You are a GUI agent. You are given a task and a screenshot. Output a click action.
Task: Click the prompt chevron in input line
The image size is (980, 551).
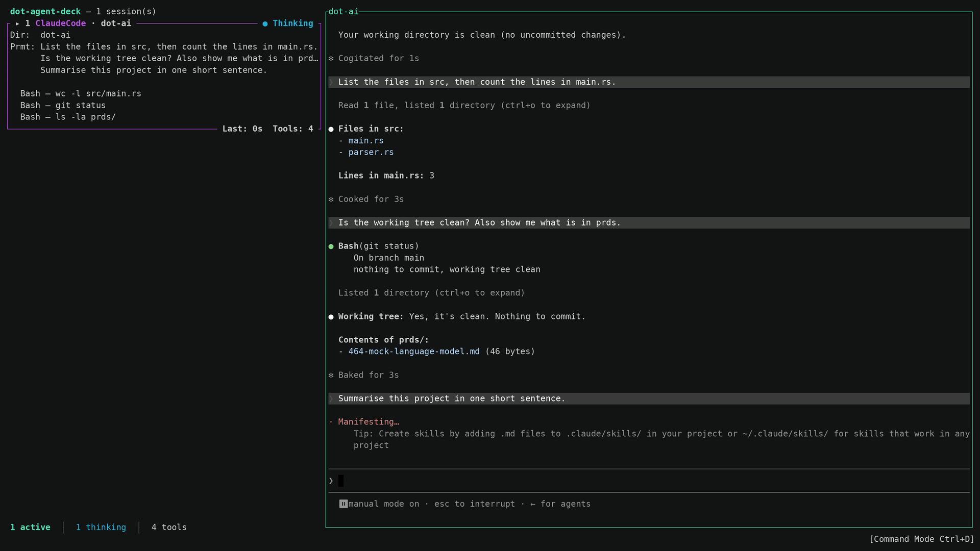pos(331,481)
